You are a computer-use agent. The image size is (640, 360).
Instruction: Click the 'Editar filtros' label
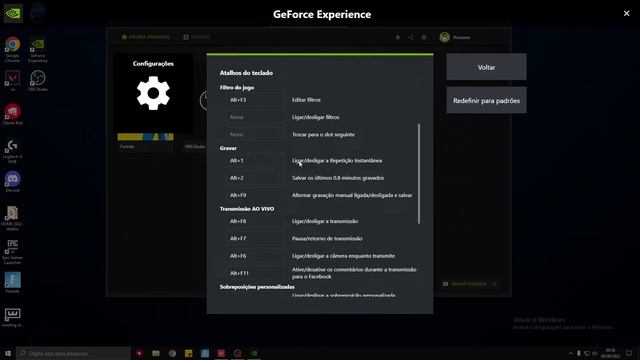click(x=306, y=100)
